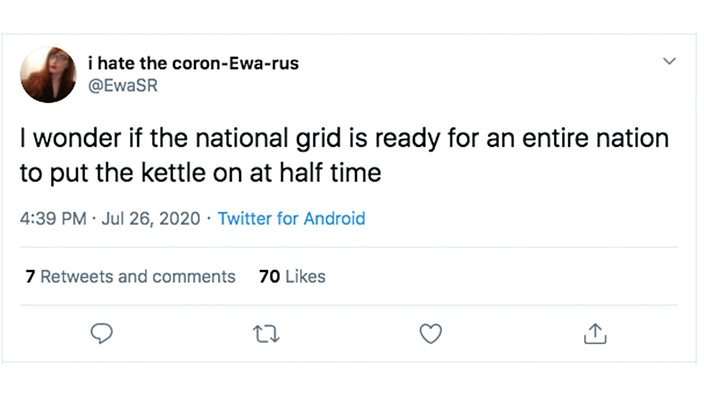
Task: Click 'half time' at tweet text end
Action: [330, 173]
